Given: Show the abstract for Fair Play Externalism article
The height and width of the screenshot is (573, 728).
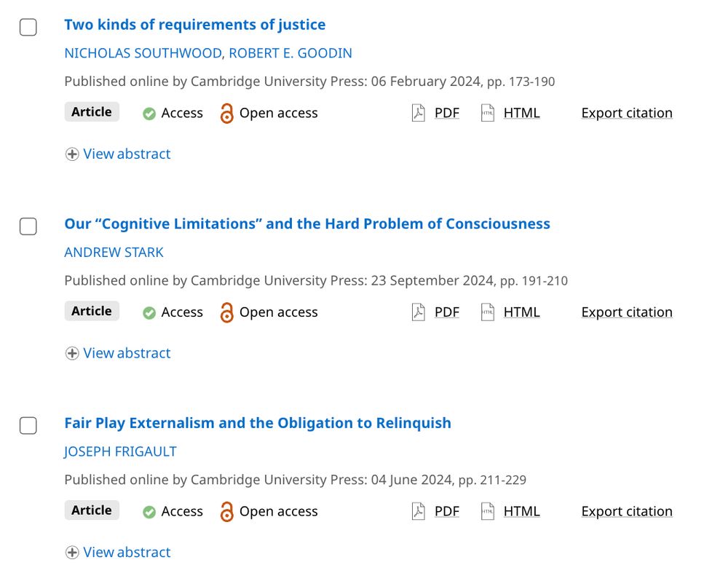Looking at the screenshot, I should click(118, 552).
